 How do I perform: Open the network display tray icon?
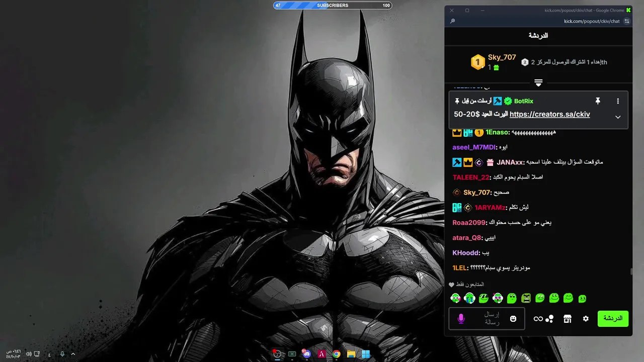[37, 354]
